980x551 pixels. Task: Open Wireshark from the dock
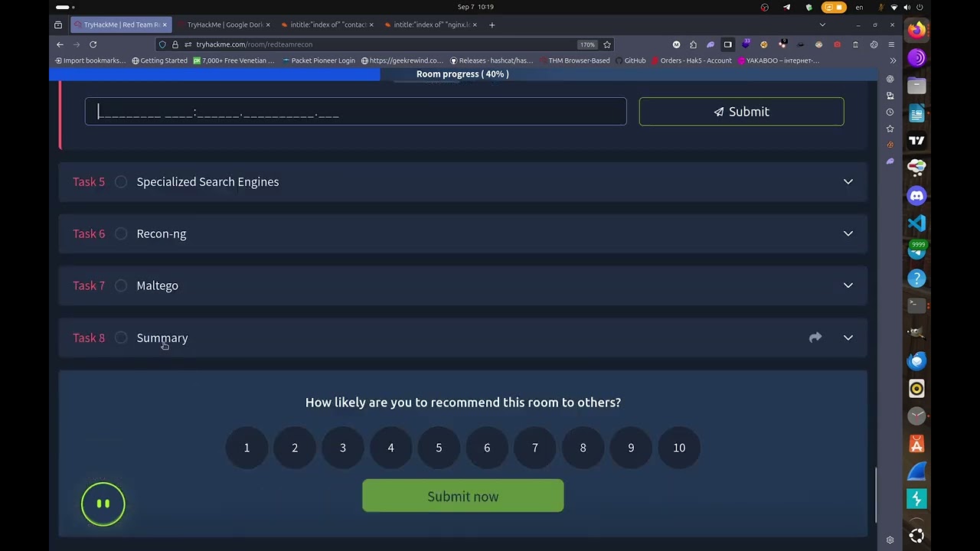pos(916,471)
